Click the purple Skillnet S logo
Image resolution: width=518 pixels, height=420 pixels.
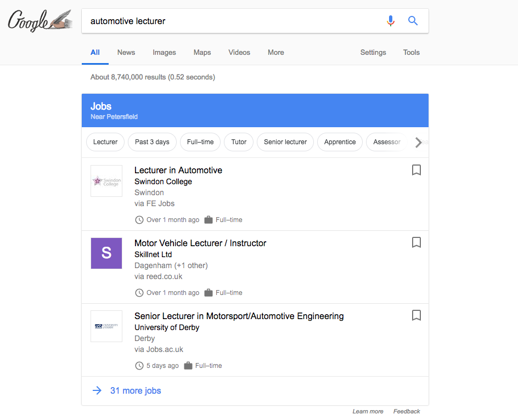point(106,253)
